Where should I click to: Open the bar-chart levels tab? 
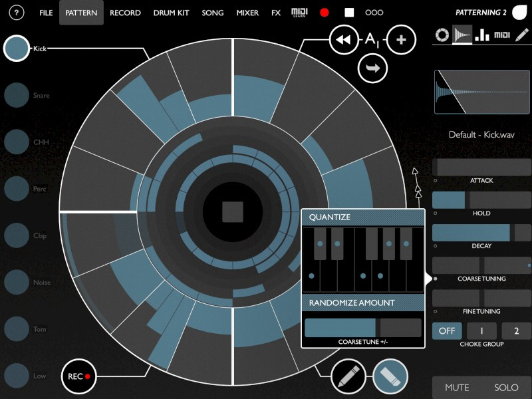(482, 35)
